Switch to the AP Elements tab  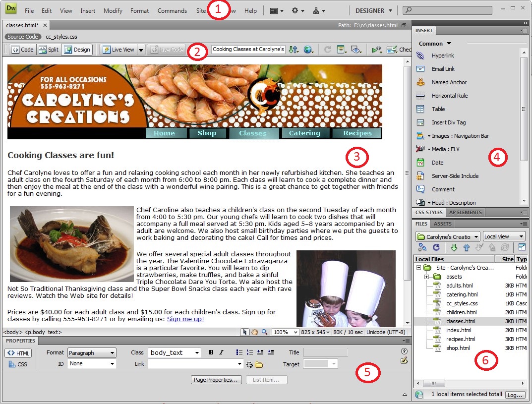coord(466,212)
